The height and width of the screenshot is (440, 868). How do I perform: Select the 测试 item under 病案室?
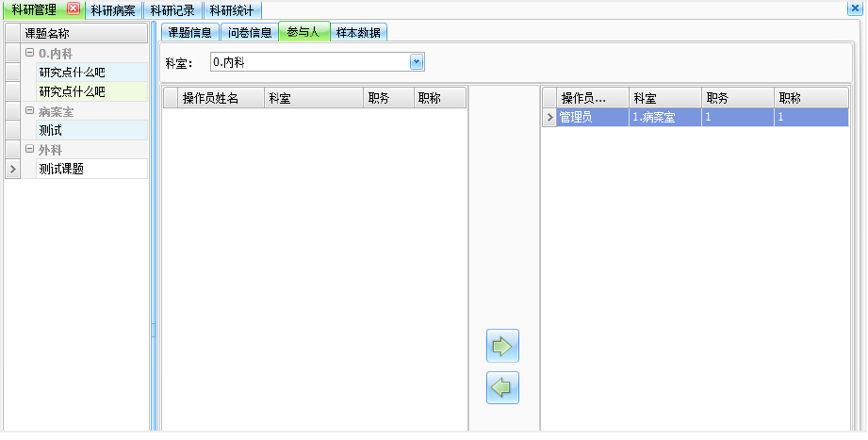(51, 130)
